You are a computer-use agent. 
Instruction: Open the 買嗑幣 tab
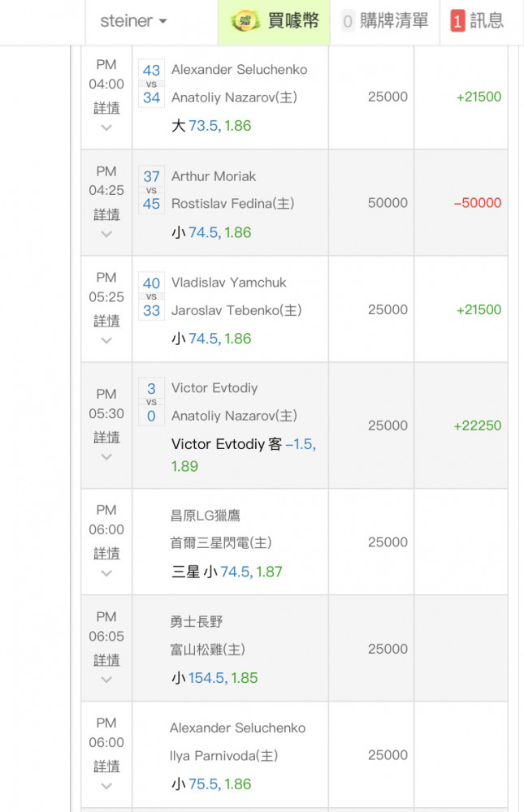coord(275,21)
